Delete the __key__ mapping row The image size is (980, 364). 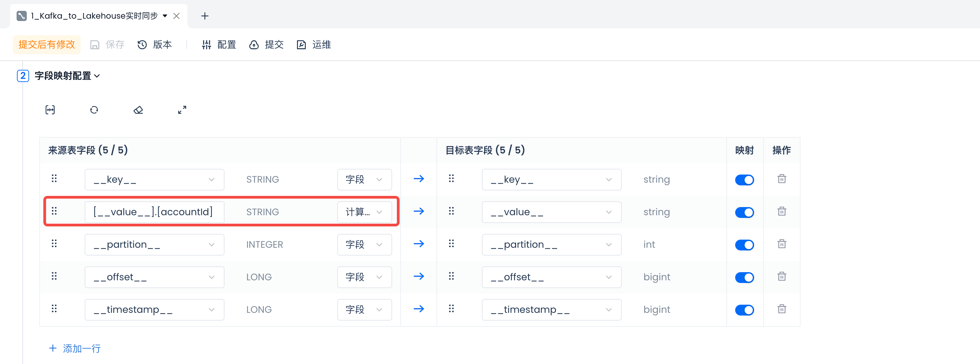782,179
